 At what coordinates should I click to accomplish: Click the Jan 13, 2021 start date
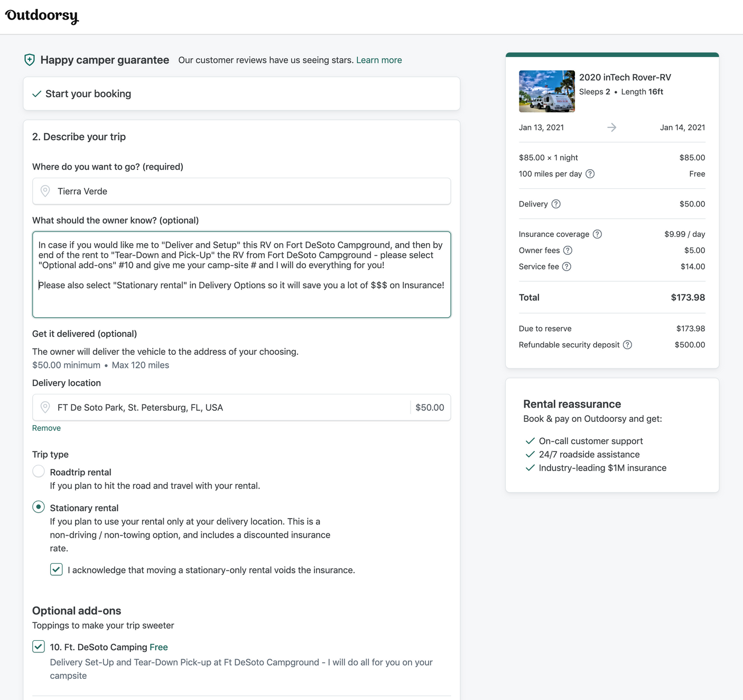pyautogui.click(x=541, y=127)
